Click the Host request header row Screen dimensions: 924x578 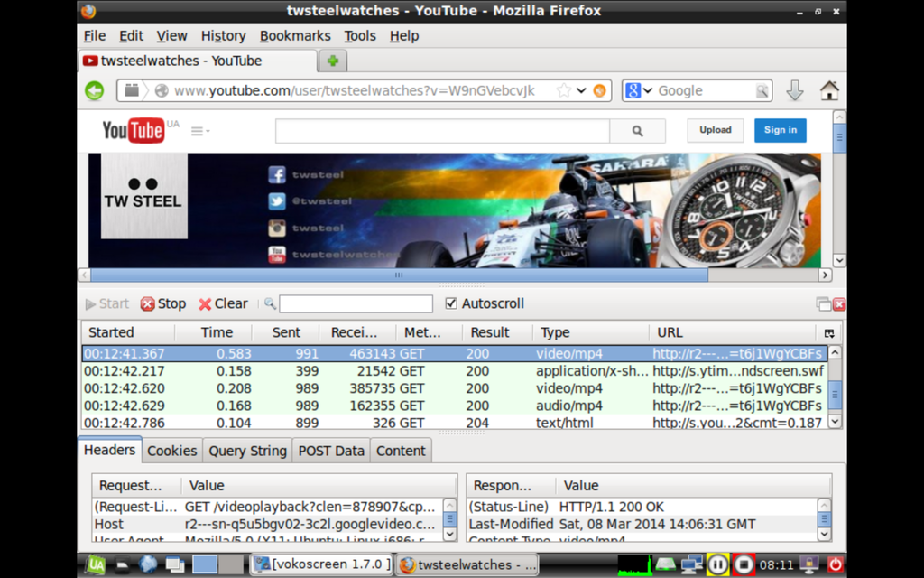[267, 525]
